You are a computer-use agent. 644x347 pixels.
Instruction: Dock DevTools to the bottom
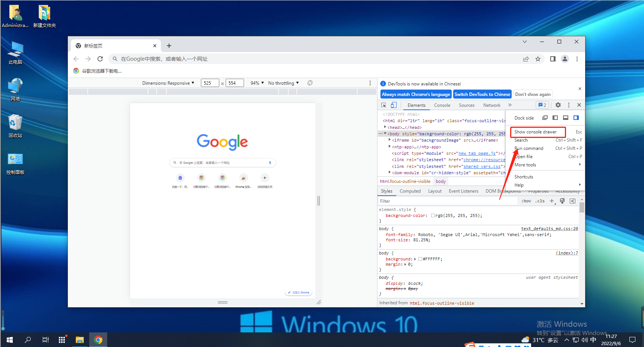(x=566, y=118)
